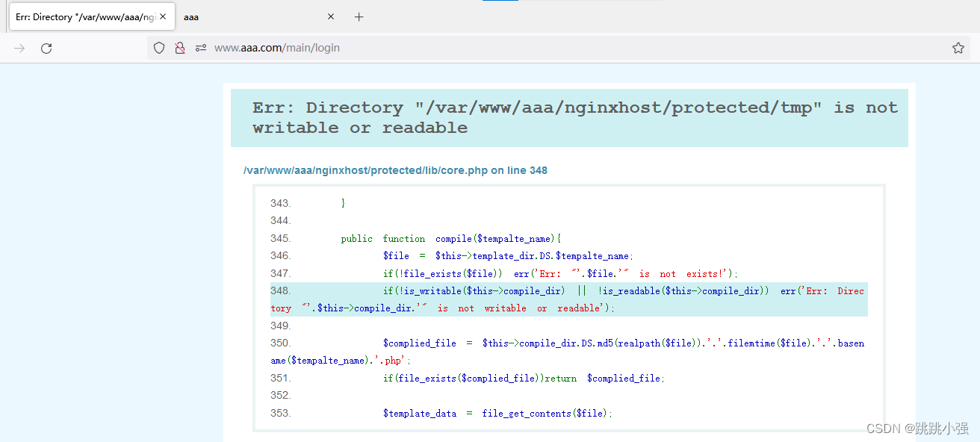Open a new browser tab
Image resolution: width=980 pixels, height=442 pixels.
point(359,16)
